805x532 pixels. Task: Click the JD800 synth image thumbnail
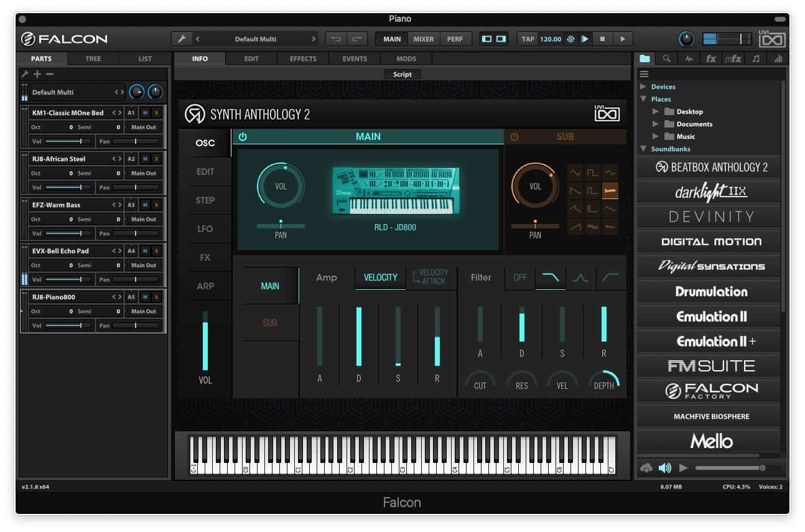396,192
